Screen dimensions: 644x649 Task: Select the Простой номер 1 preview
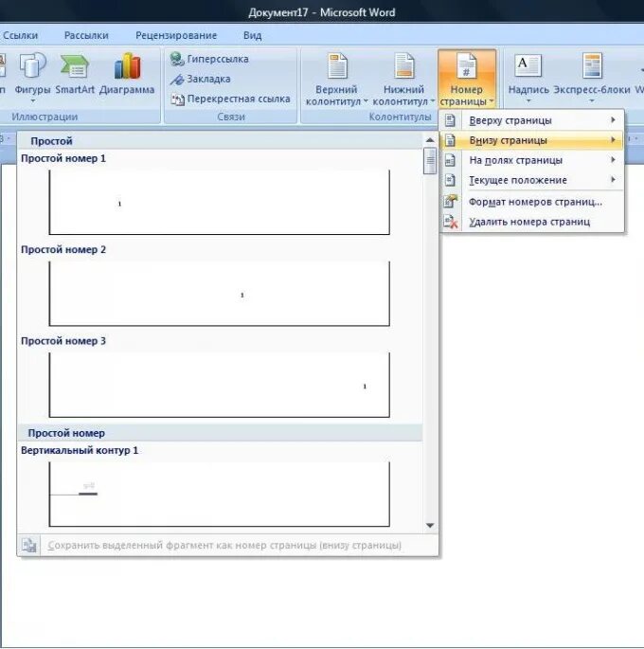pyautogui.click(x=219, y=202)
